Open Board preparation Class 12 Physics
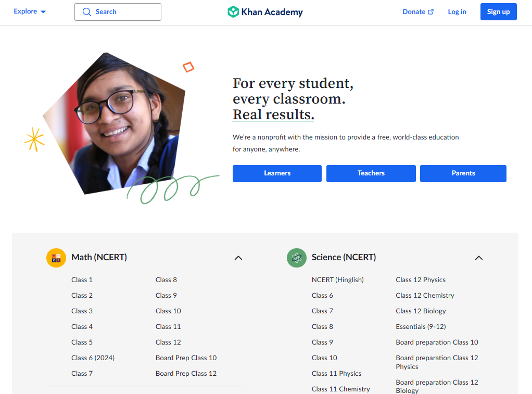Image resolution: width=532 pixels, height=394 pixels. pos(437,362)
